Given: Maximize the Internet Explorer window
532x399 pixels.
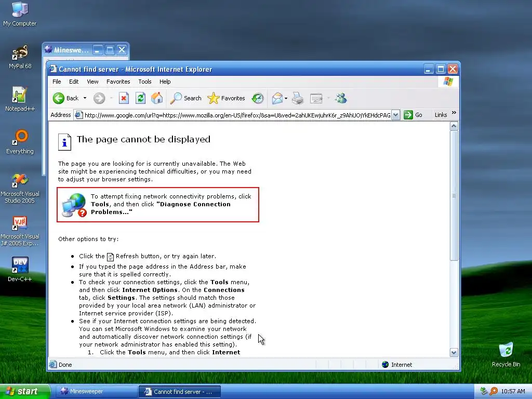Looking at the screenshot, I should click(x=441, y=69).
